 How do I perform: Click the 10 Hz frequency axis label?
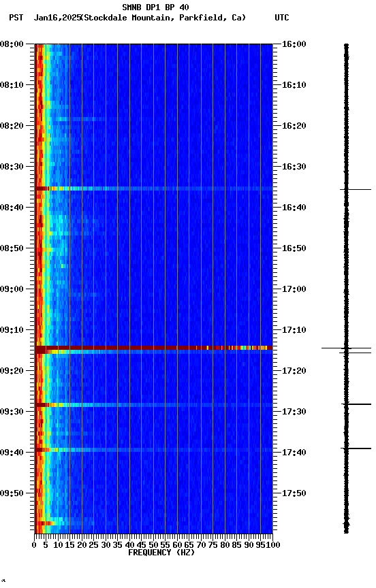[x=58, y=545]
